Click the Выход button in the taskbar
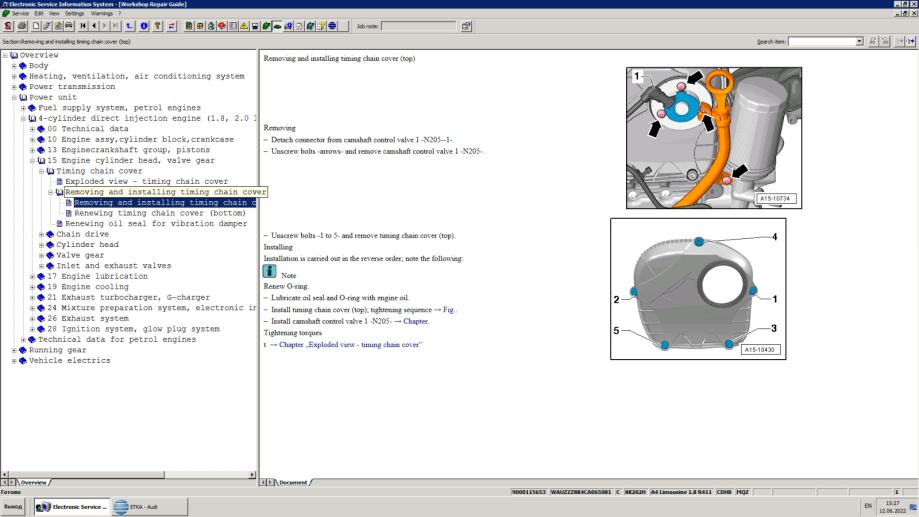The height and width of the screenshot is (517, 919). pos(14,507)
